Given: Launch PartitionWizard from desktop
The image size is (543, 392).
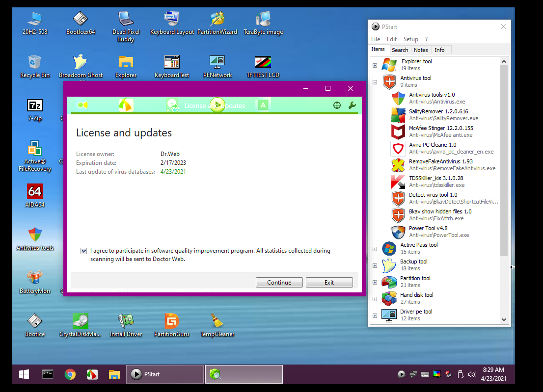Looking at the screenshot, I should (217, 24).
